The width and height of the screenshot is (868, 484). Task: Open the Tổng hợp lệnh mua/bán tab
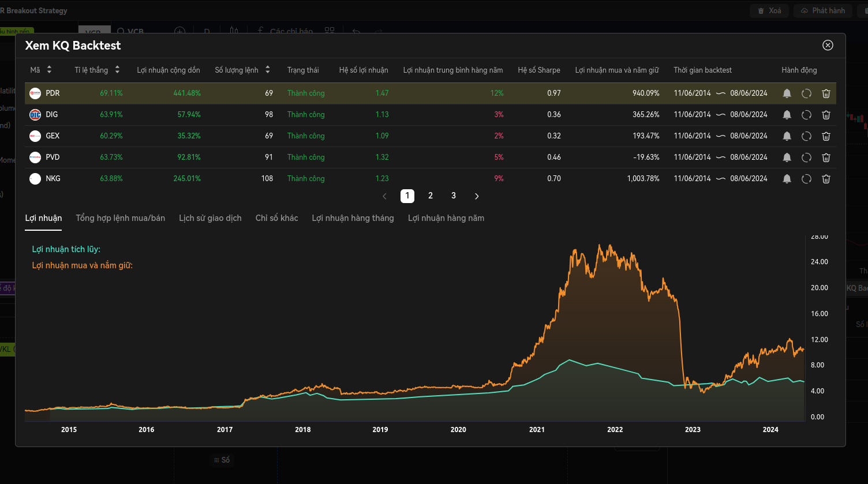click(121, 218)
